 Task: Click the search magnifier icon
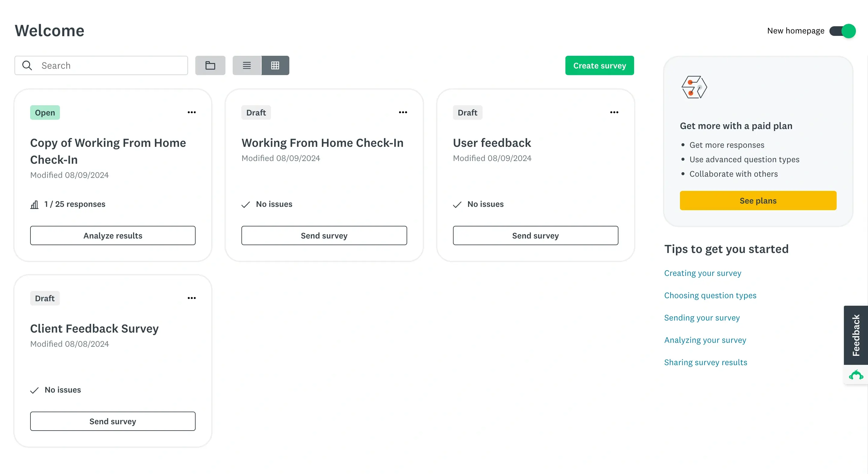click(x=27, y=65)
